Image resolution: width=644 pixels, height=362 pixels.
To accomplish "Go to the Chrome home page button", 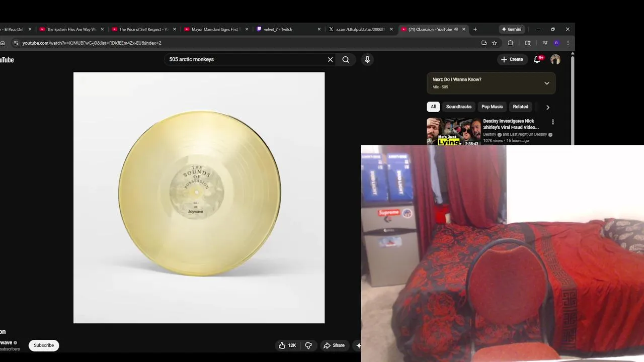I will click(x=3, y=43).
